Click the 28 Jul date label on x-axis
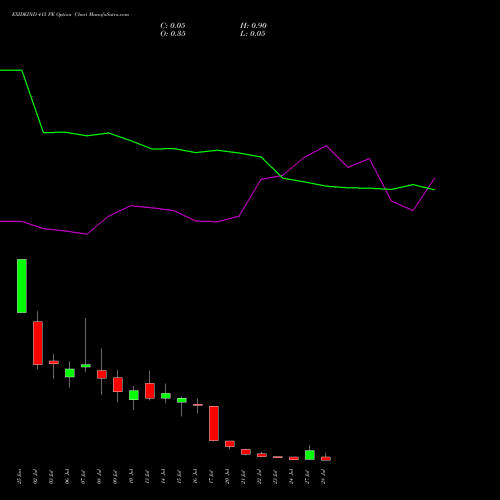Image resolution: width=500 pixels, height=500 pixels. (323, 477)
